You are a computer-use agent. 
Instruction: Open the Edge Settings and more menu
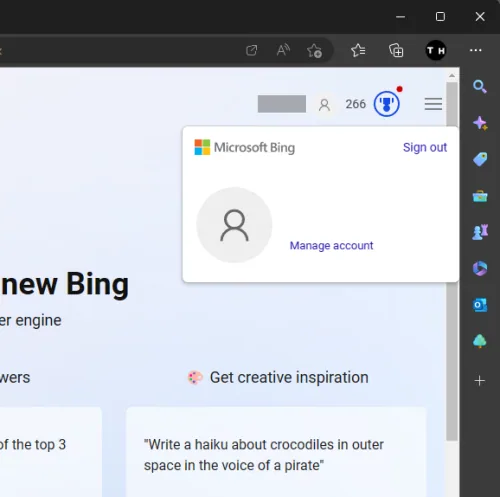coord(476,50)
